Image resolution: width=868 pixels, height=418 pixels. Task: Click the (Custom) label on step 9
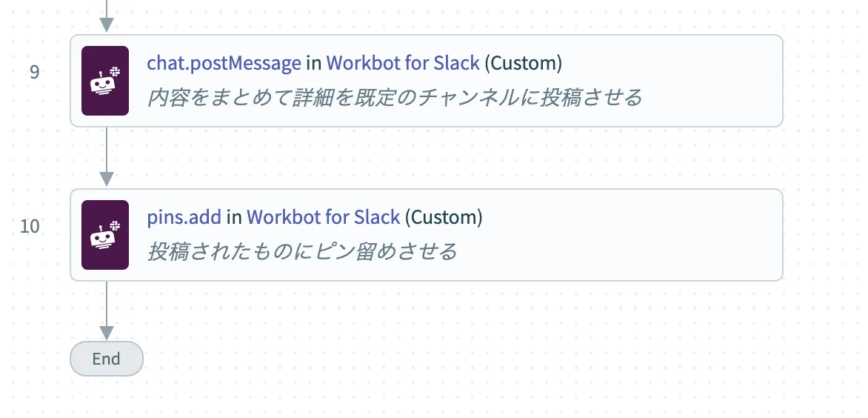523,63
